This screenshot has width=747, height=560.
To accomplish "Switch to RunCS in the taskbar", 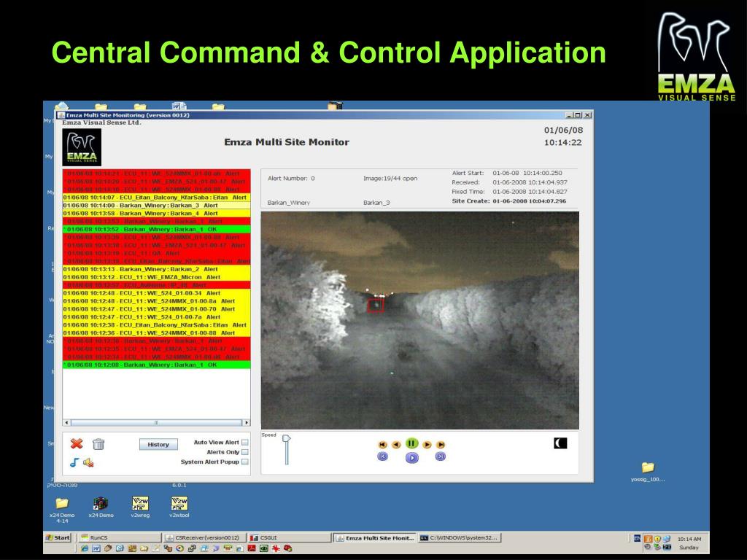I will point(119,537).
